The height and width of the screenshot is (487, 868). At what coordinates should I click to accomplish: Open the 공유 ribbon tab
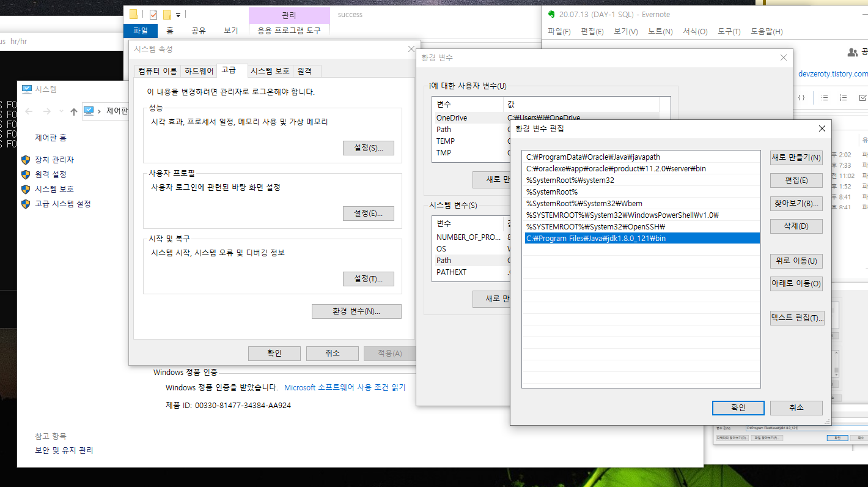(x=199, y=31)
